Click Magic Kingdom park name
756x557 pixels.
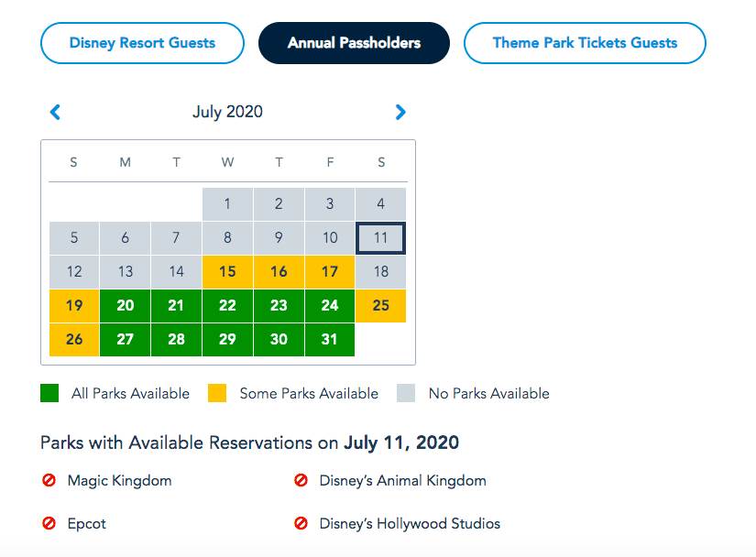pyautogui.click(x=119, y=480)
